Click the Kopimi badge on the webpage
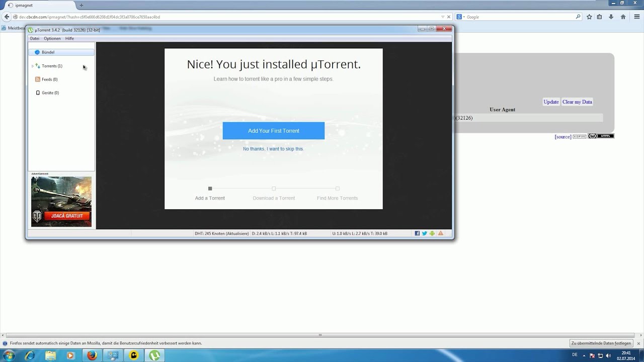The image size is (644, 362). [x=580, y=136]
